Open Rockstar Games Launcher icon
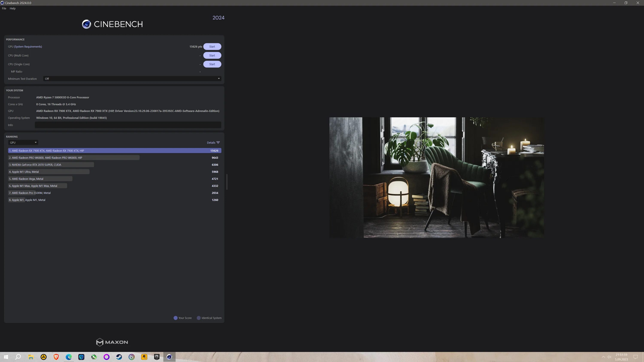The height and width of the screenshot is (362, 644). pos(144,357)
